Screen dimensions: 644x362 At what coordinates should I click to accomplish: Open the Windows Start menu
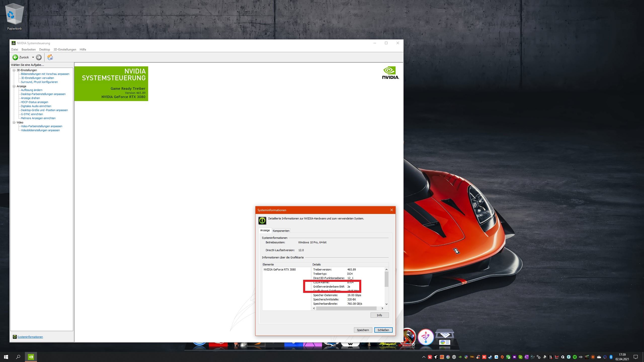coord(6,357)
